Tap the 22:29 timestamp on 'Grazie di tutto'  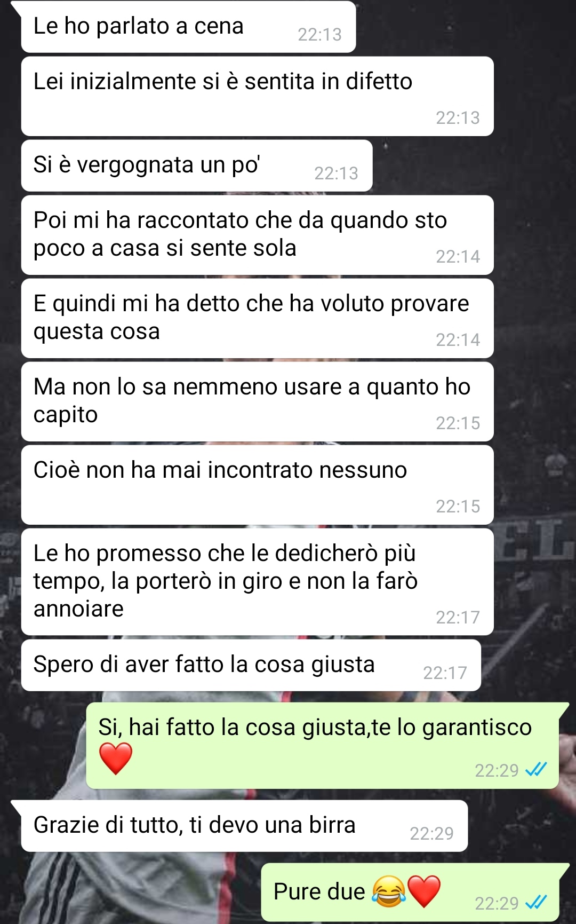[431, 833]
